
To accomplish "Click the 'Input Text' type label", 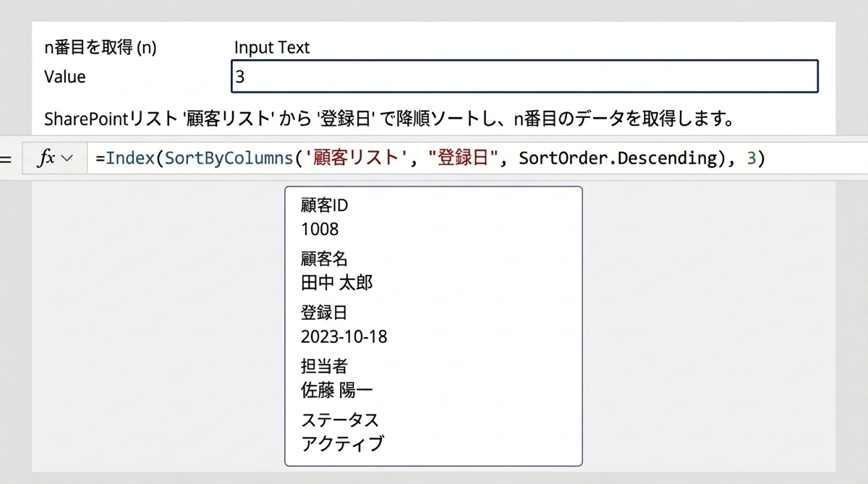I will click(x=271, y=48).
